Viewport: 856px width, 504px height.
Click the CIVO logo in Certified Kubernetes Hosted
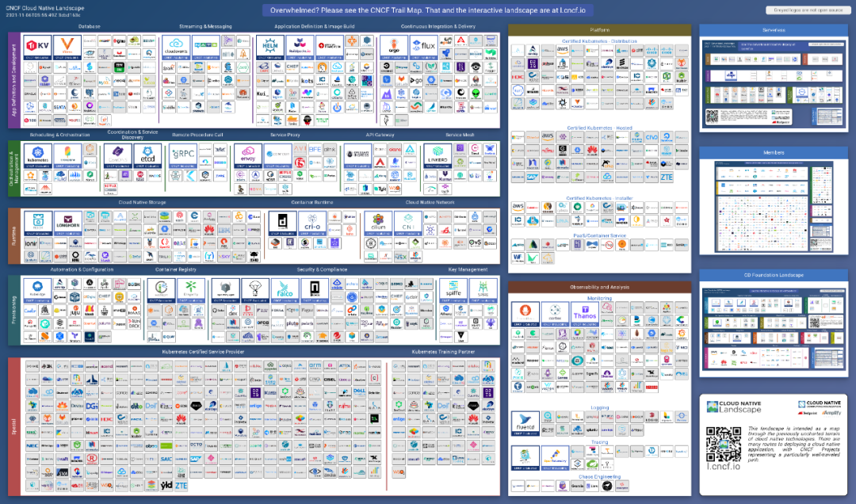tap(652, 137)
